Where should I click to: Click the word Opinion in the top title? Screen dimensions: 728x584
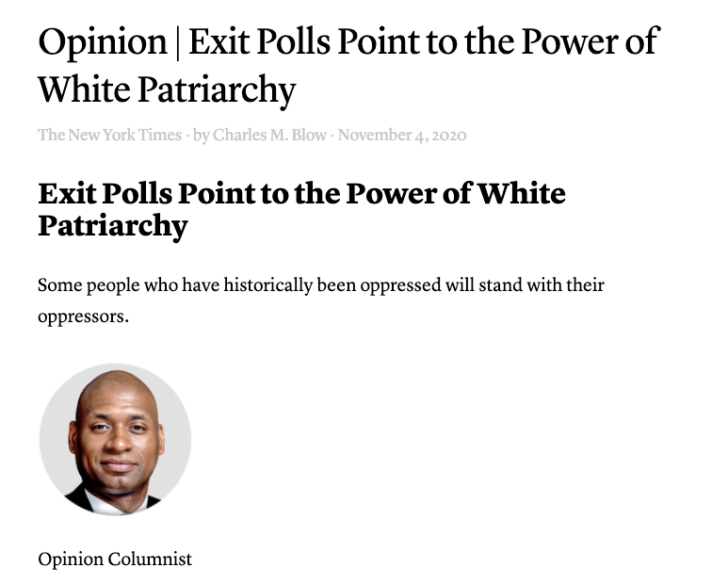pyautogui.click(x=103, y=42)
